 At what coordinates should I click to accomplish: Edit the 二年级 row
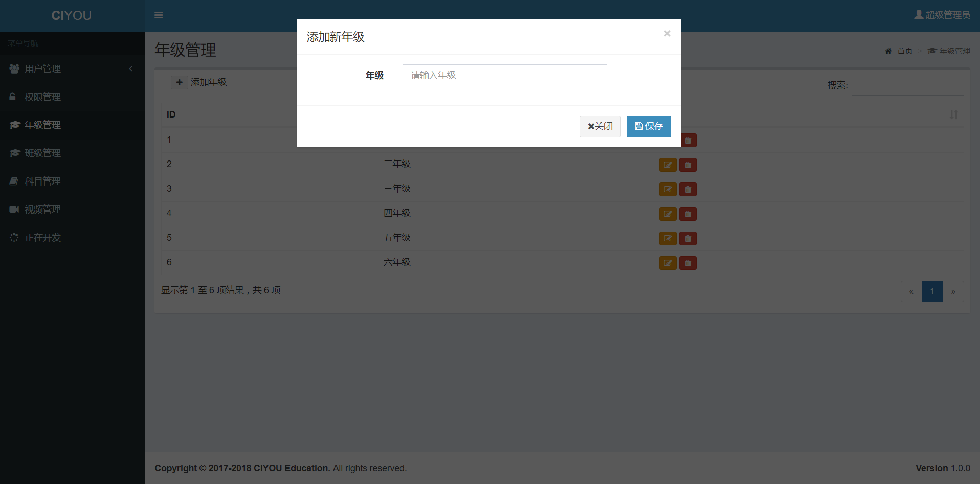[668, 165]
